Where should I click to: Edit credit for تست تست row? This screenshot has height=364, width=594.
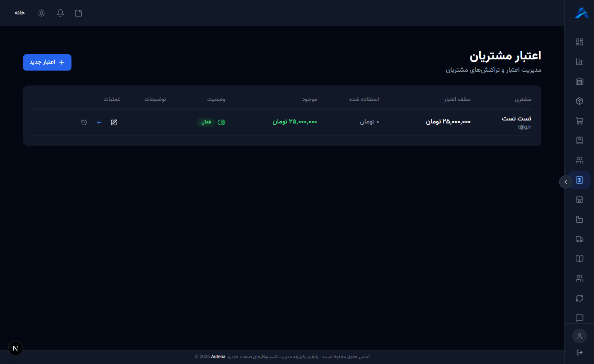tap(114, 122)
